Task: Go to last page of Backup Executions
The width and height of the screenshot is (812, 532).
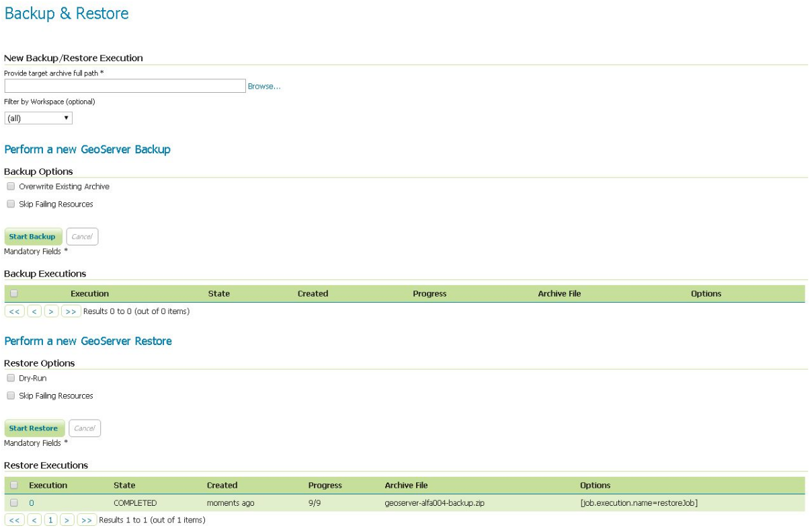Action: 71,311
